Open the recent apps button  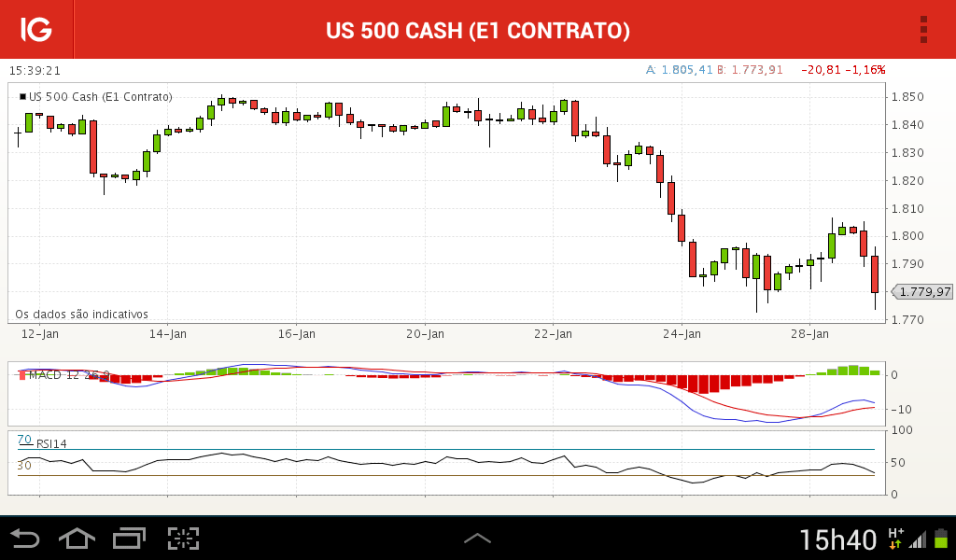click(x=129, y=539)
